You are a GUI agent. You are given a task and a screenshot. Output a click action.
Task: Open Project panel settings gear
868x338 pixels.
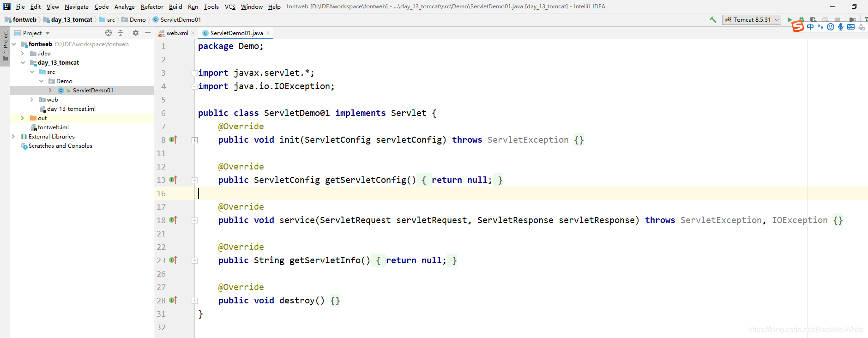pyautogui.click(x=136, y=33)
